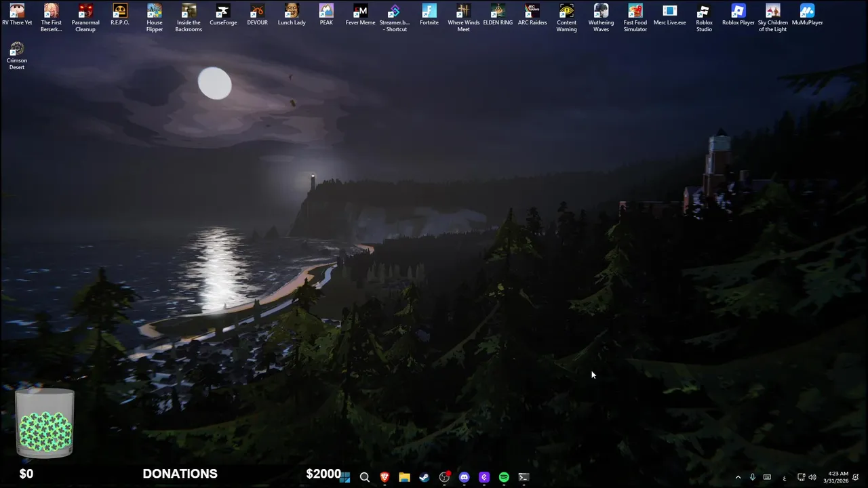Select the Fast Food Simulator icon
Image resolution: width=868 pixels, height=488 pixels.
635,18
